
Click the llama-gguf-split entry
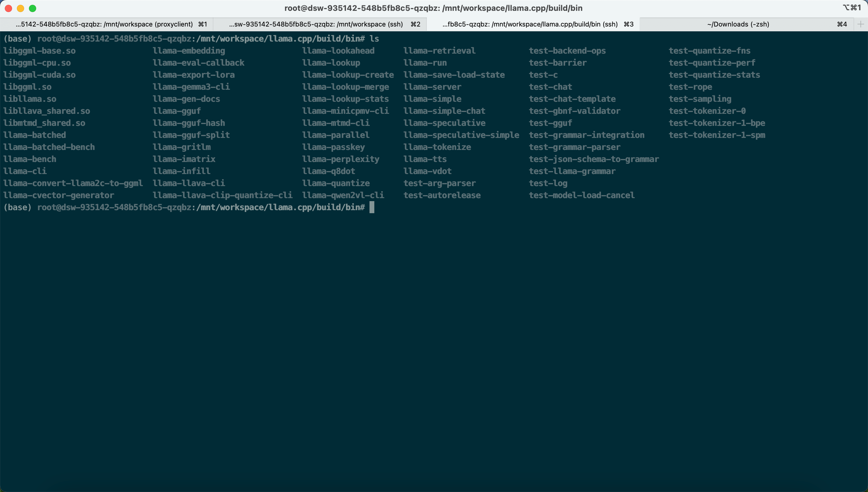click(x=191, y=135)
